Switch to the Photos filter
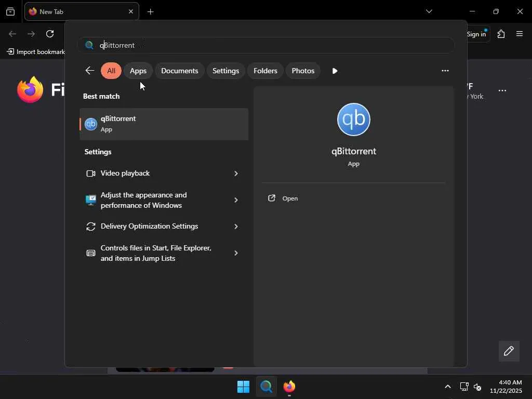Image resolution: width=532 pixels, height=399 pixels. 303,71
